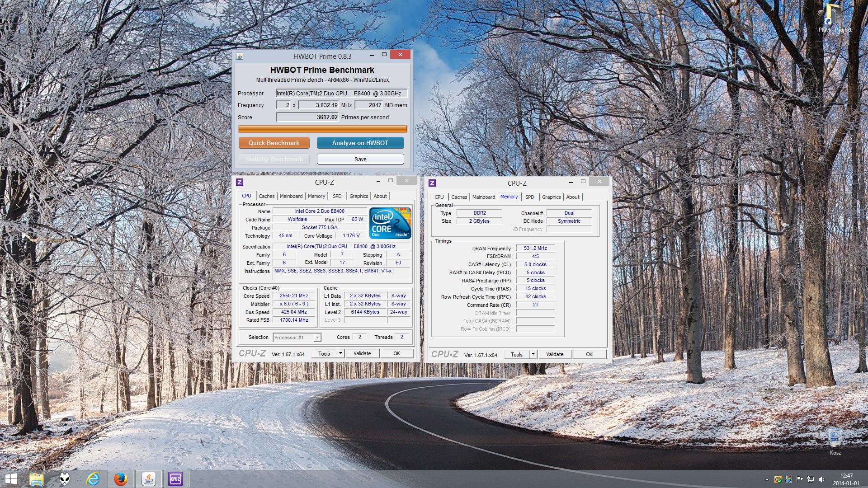Viewport: 868px width, 488px height.
Task: Click Code Name value Wolfdale
Action: point(297,220)
